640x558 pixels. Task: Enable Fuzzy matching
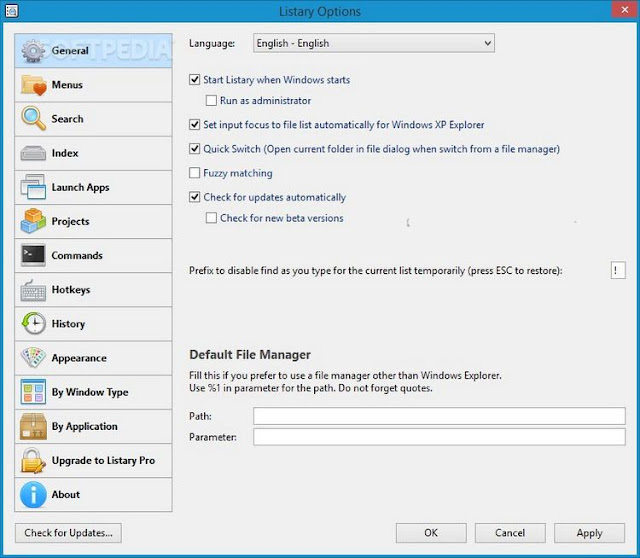click(194, 173)
